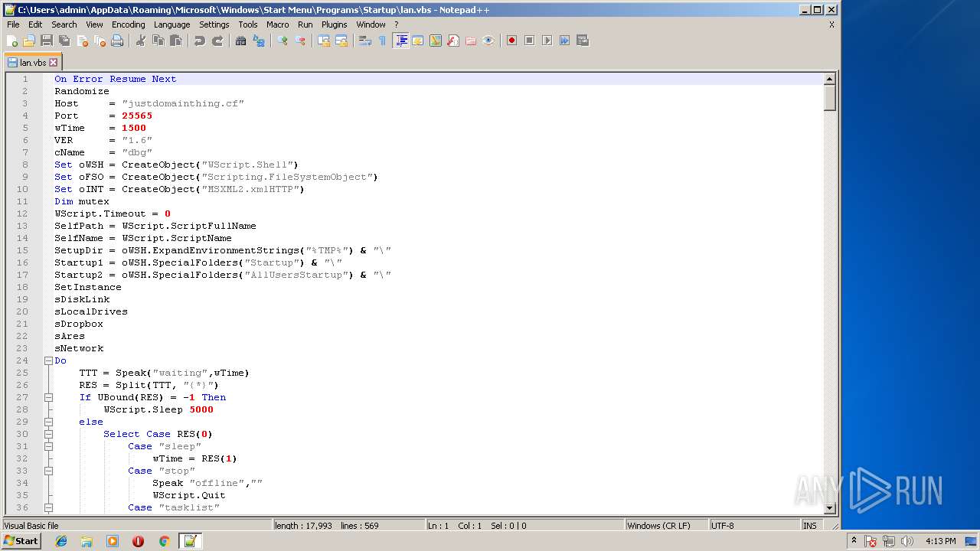This screenshot has width=980, height=551.
Task: Toggle synchronize horizontal scrolling icon
Action: tap(341, 41)
